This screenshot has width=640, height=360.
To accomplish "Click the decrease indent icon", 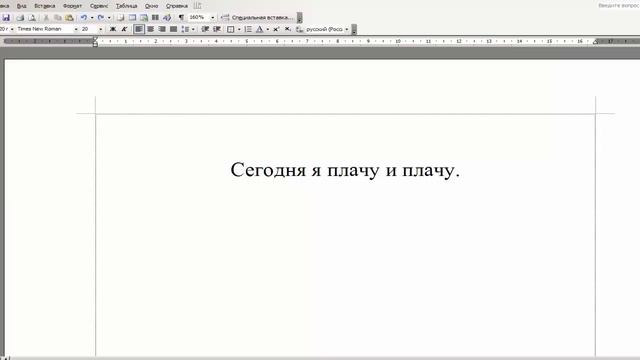I will pyautogui.click(x=205, y=29).
